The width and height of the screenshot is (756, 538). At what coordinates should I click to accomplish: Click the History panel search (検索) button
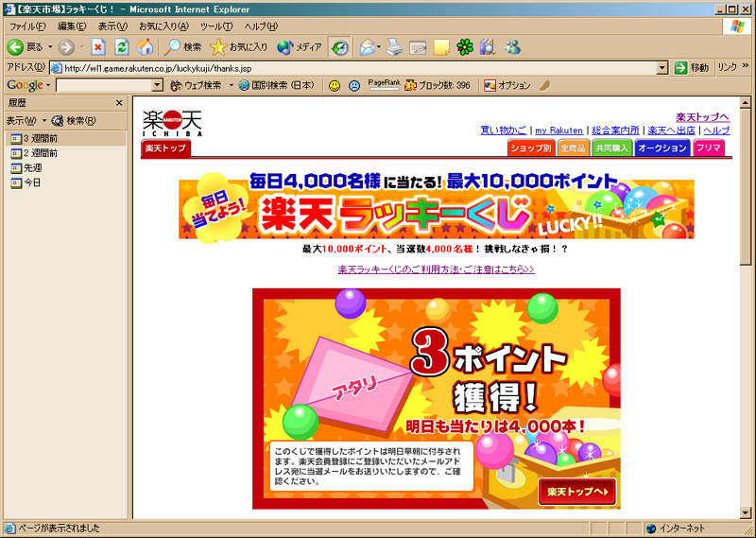(x=74, y=121)
